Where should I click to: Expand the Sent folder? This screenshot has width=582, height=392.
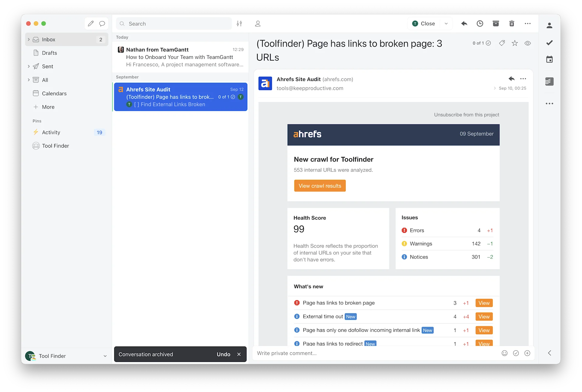(29, 66)
